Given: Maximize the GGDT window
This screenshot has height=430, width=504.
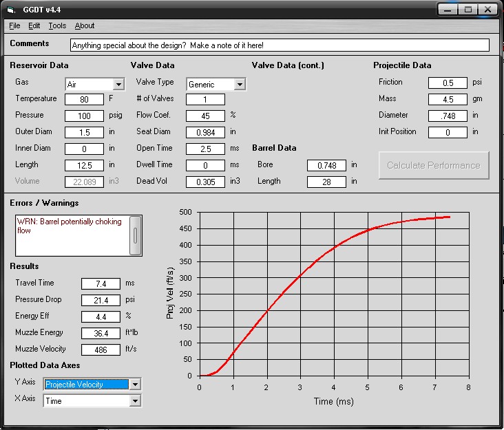Looking at the screenshot, I should click(468, 9).
